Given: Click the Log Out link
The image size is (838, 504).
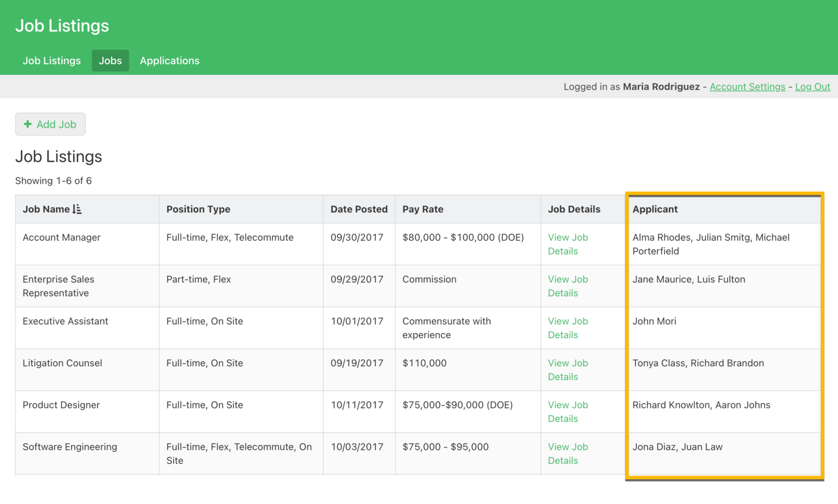Looking at the screenshot, I should (x=812, y=87).
